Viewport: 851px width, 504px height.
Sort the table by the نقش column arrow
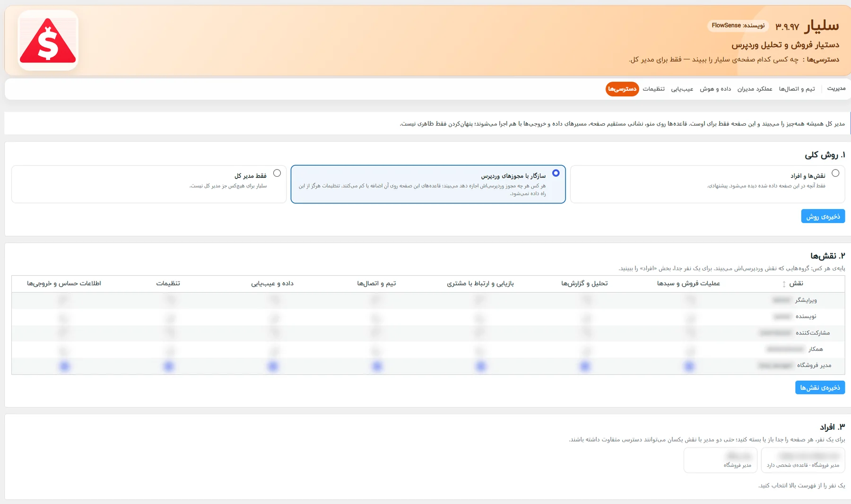[x=784, y=284]
